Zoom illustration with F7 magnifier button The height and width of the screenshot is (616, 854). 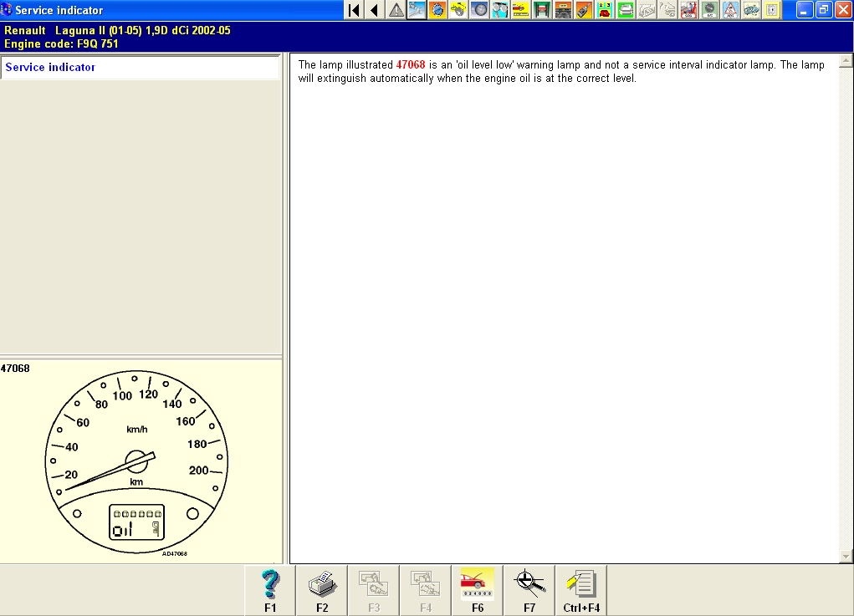coord(529,590)
